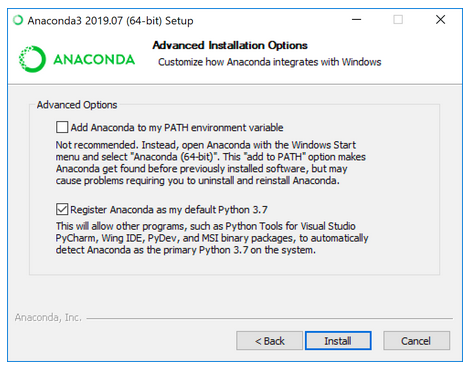The image size is (468, 369).
Task: Click the 'Customize how Anaconda integrates with Windows' subtitle
Action: click(270, 62)
